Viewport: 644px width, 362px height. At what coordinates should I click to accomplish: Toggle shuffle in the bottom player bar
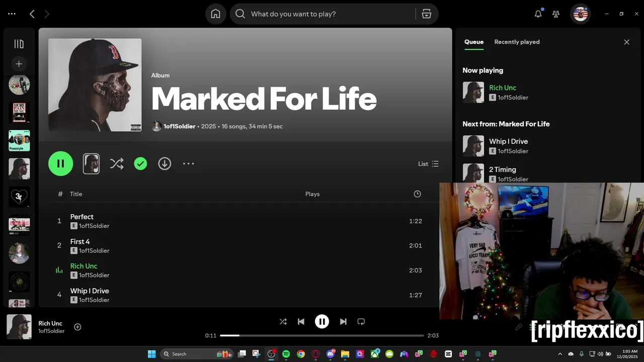[x=283, y=322]
